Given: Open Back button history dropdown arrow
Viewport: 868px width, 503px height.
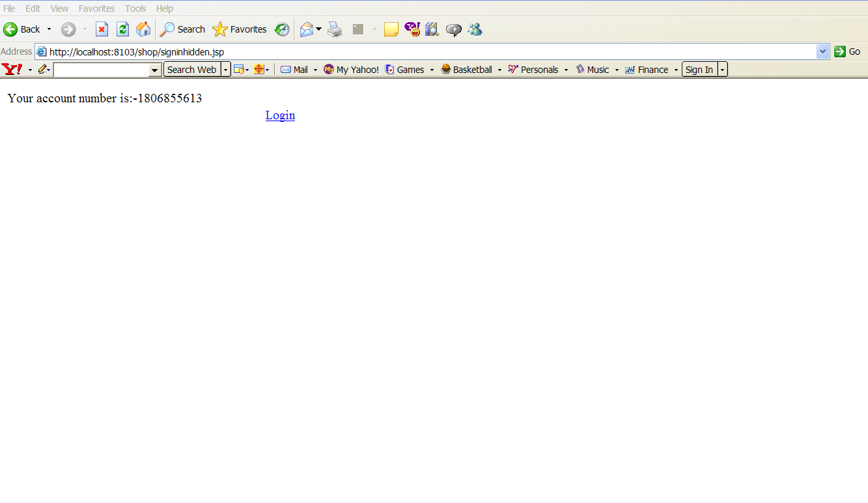Looking at the screenshot, I should pyautogui.click(x=49, y=29).
